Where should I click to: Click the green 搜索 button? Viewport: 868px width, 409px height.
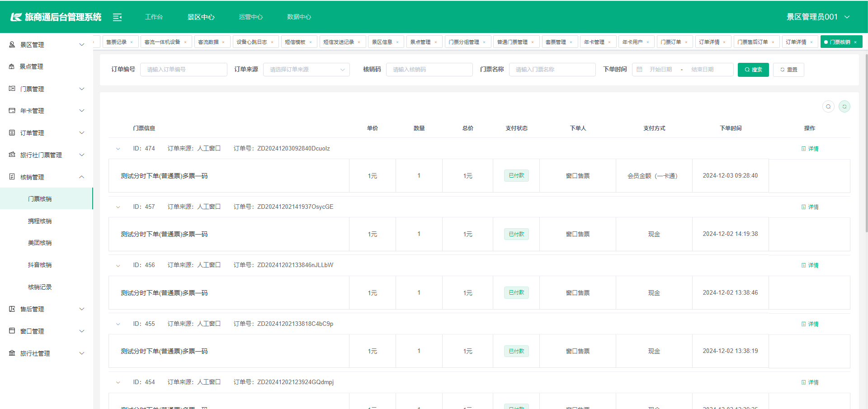click(753, 70)
